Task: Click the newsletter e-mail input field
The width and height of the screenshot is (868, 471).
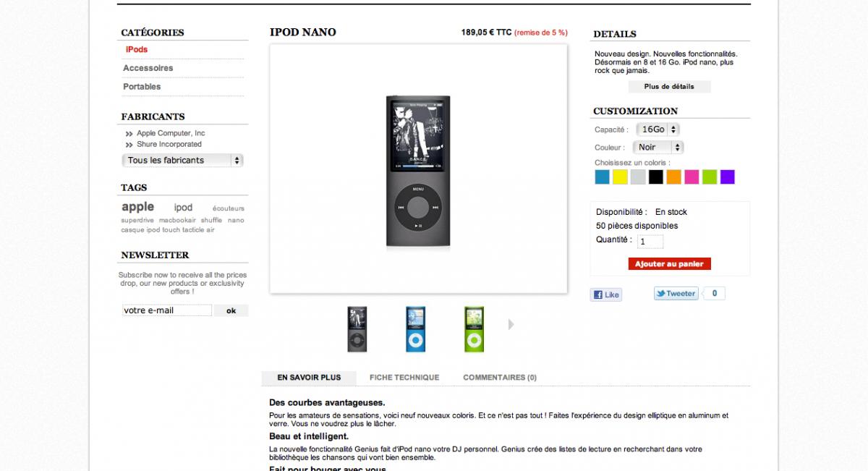Action: (167, 310)
